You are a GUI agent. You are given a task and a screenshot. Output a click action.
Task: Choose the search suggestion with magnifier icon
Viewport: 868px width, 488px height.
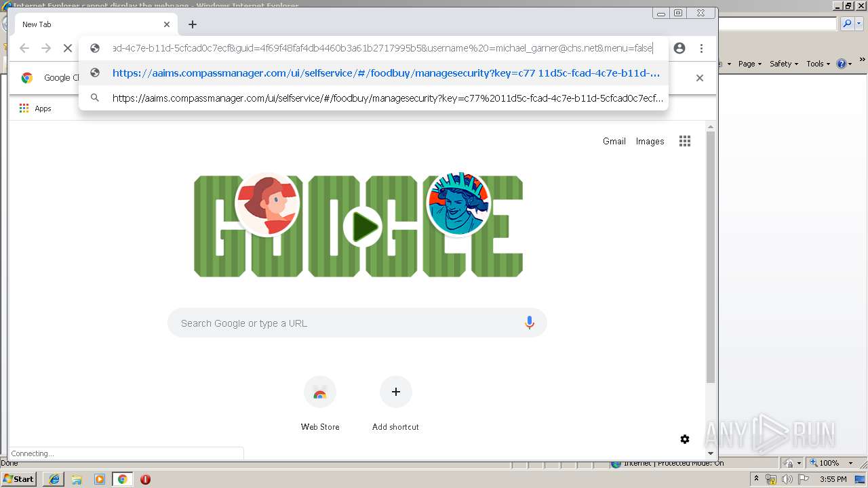(374, 98)
